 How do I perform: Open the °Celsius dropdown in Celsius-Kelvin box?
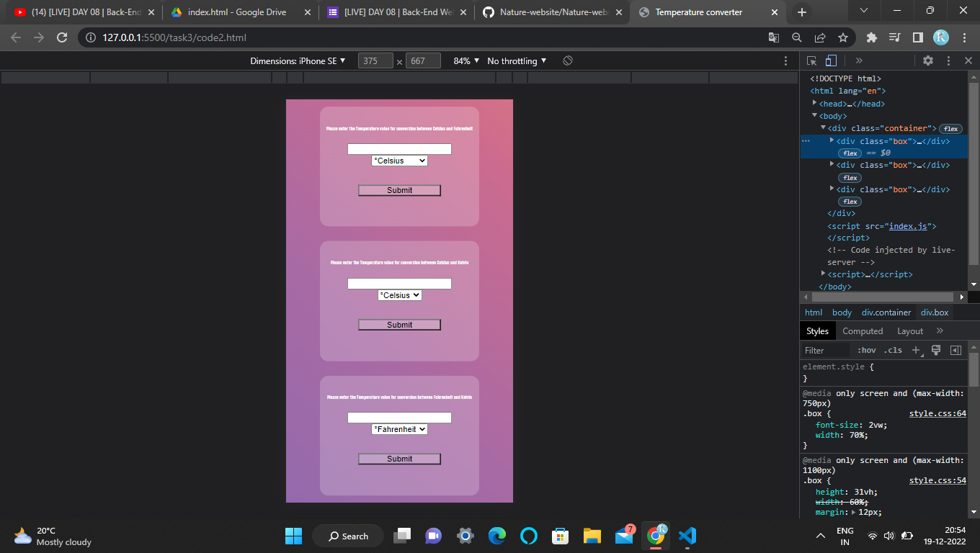(x=399, y=295)
